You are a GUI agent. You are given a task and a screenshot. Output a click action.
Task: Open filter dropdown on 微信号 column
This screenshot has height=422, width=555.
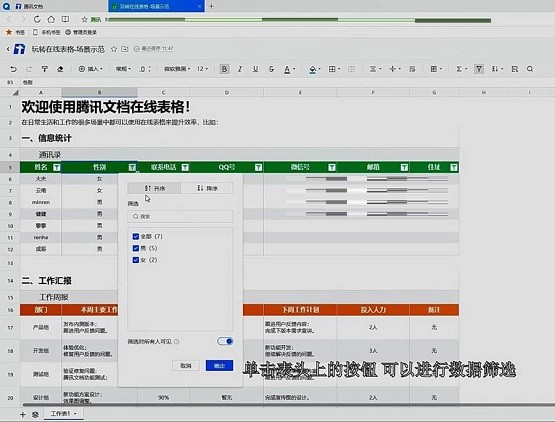[332, 167]
